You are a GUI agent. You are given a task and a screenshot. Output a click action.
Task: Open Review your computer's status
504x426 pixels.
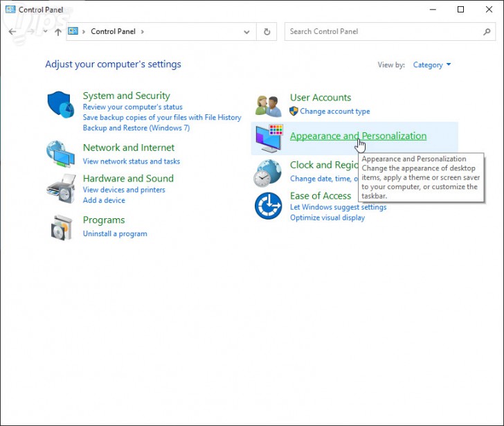coord(132,107)
